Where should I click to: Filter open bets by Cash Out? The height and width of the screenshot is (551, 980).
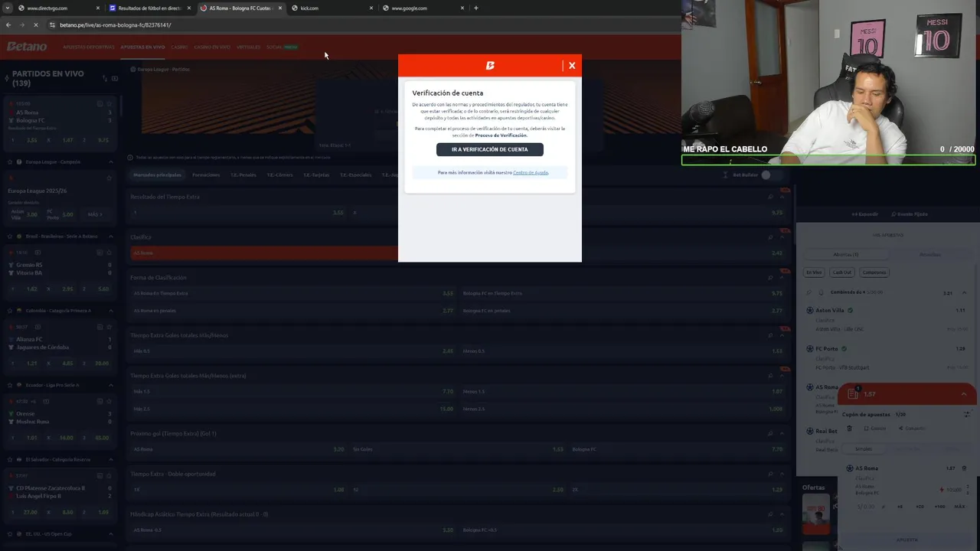pos(842,272)
